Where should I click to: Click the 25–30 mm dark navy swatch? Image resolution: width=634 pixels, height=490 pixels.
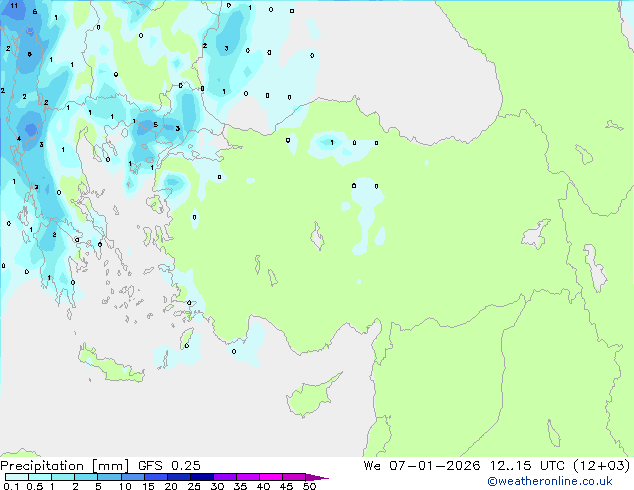pos(202,477)
